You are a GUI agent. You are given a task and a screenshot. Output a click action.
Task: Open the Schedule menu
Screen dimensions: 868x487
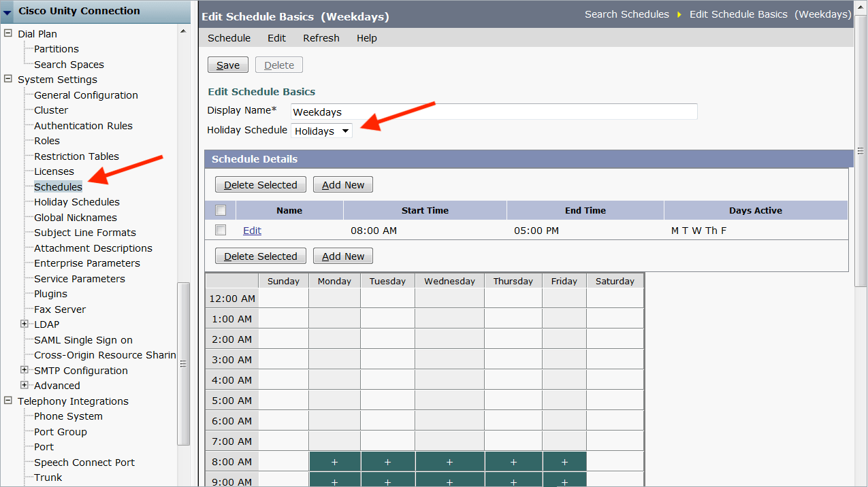pyautogui.click(x=229, y=38)
